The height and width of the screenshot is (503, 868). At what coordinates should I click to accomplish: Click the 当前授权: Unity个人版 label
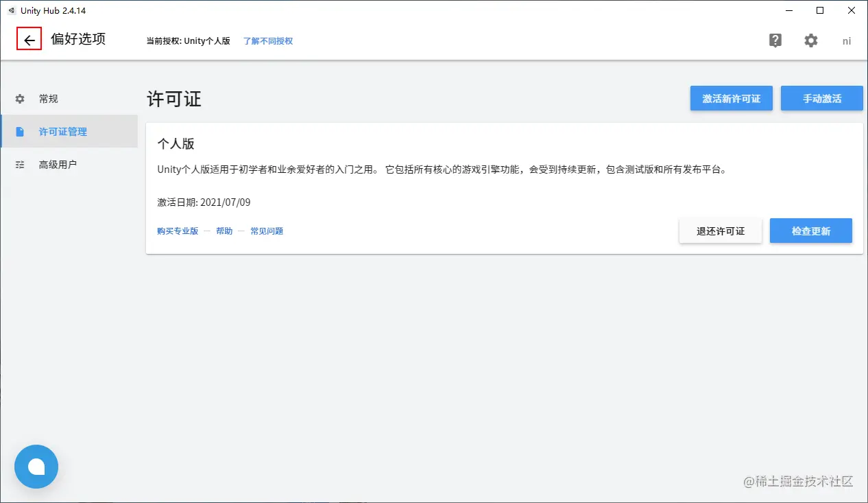(189, 41)
